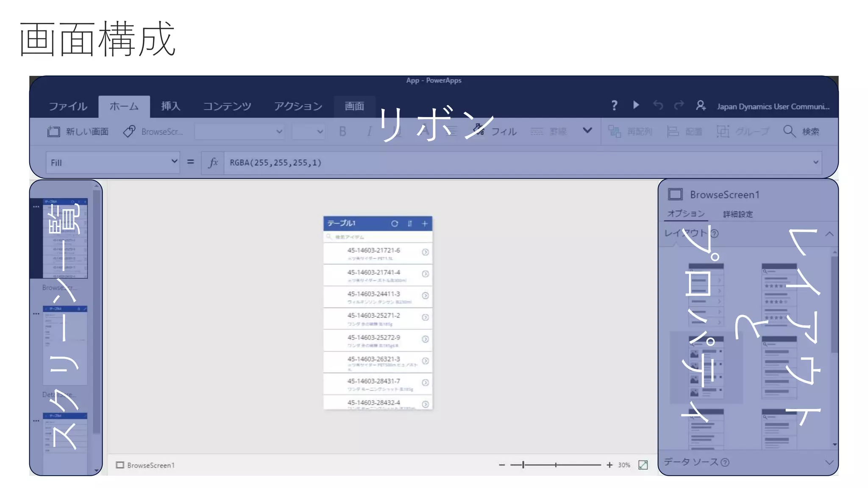The image size is (868, 488).
Task: Expand the formula bar chevron
Action: tap(816, 162)
